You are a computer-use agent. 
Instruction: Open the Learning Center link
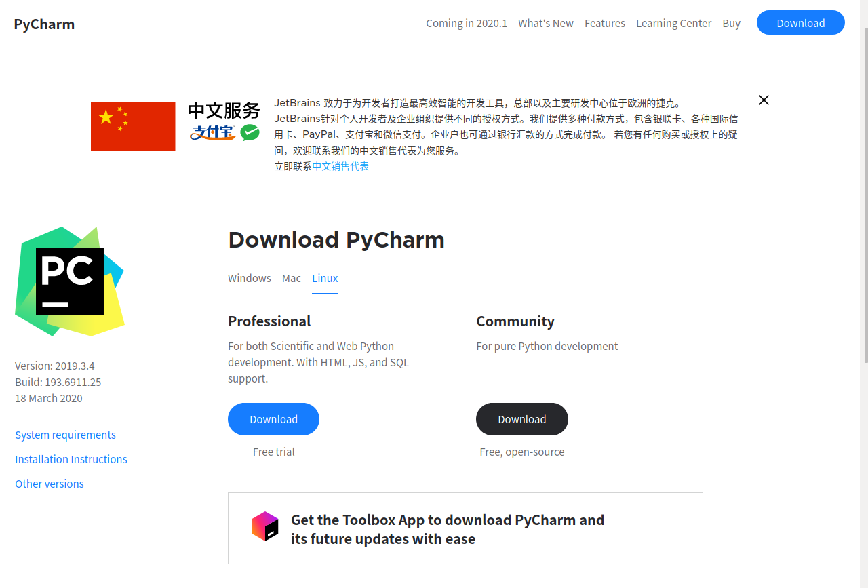pos(673,23)
